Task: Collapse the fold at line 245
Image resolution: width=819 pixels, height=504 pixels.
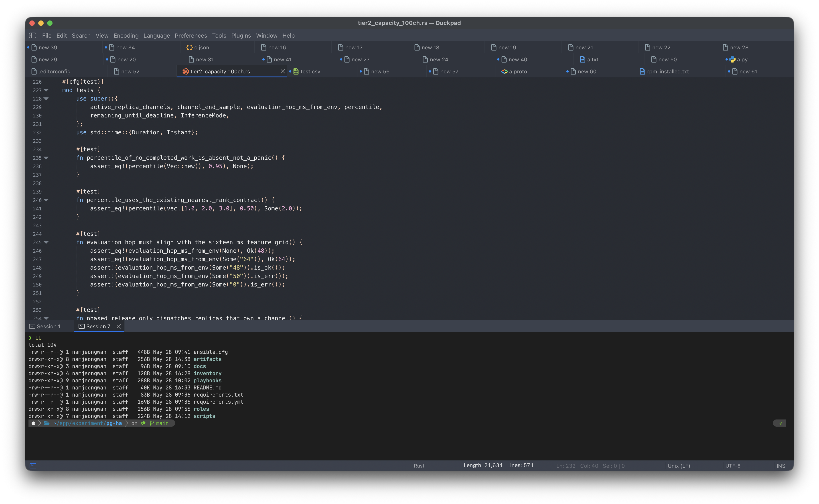Action: click(x=46, y=242)
